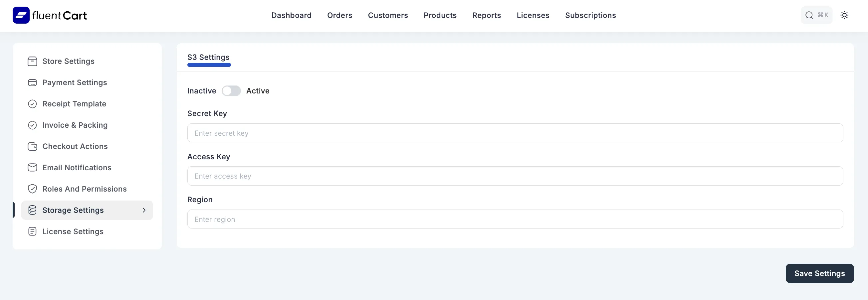Select the Checkout Actions icon
This screenshot has width=868, height=300.
(x=32, y=146)
